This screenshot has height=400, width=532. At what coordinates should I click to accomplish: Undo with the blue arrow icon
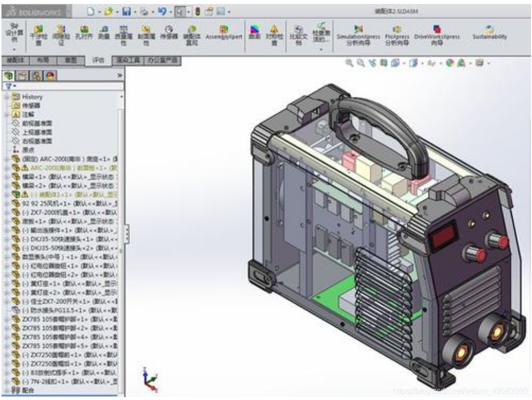coord(163,11)
